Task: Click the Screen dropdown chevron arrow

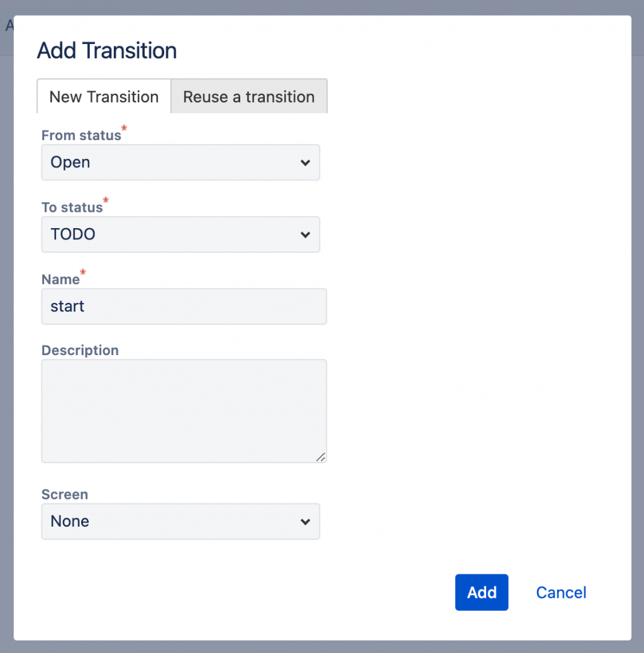Action: point(305,522)
